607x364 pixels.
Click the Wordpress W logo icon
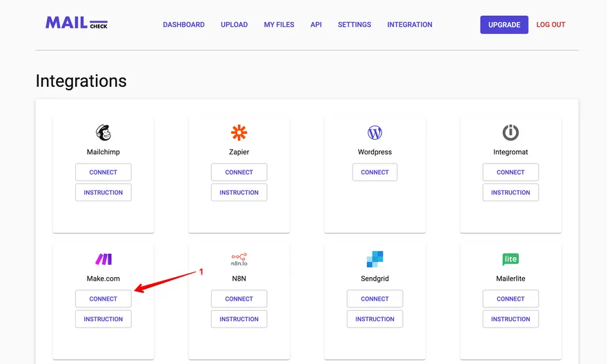coord(375,132)
